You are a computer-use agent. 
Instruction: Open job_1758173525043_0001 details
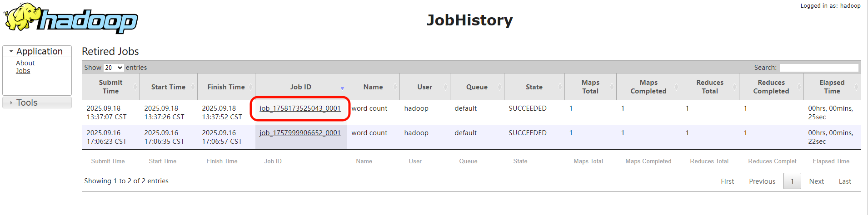click(300, 108)
